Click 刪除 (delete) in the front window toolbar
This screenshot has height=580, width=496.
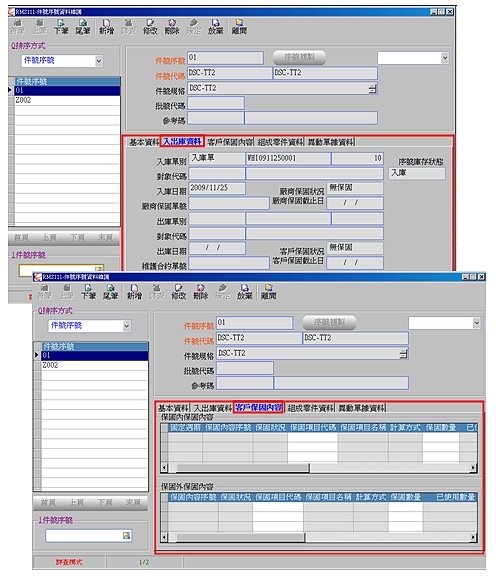click(x=200, y=292)
